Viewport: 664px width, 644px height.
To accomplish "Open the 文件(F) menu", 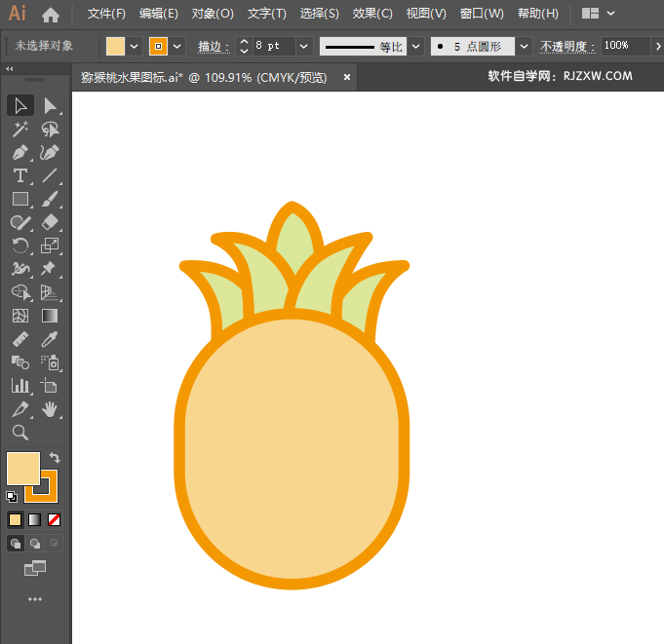I will pos(106,14).
